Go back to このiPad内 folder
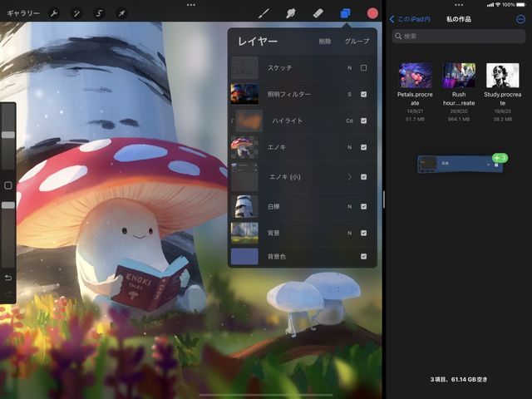532x399 pixels. pos(414,19)
